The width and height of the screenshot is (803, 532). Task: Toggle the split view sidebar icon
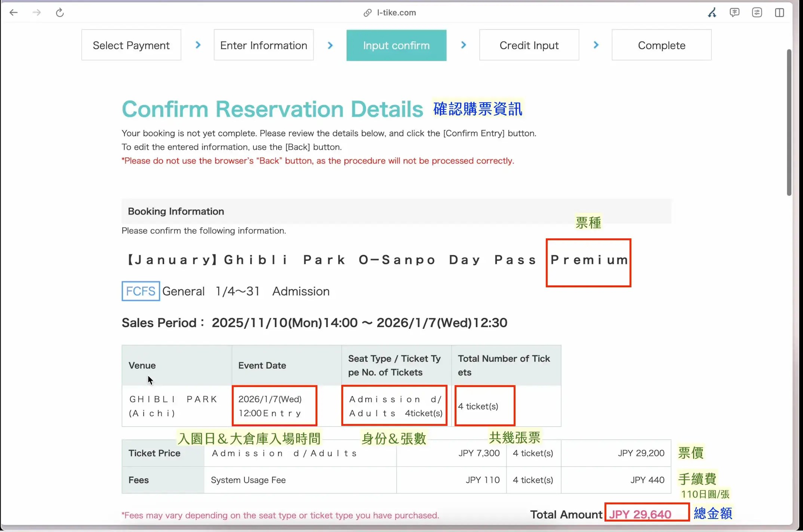pyautogui.click(x=779, y=13)
